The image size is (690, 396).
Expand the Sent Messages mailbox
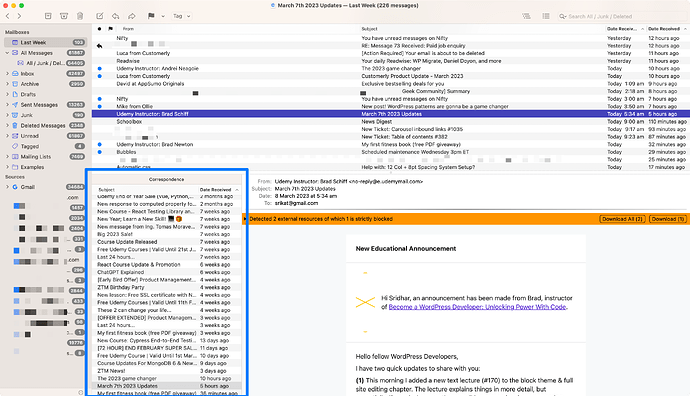tap(7, 105)
